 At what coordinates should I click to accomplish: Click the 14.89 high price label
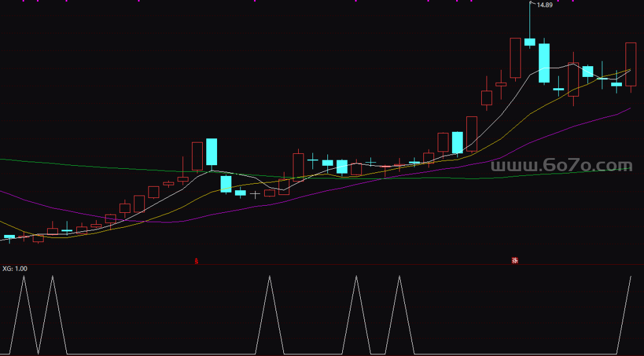coord(544,5)
